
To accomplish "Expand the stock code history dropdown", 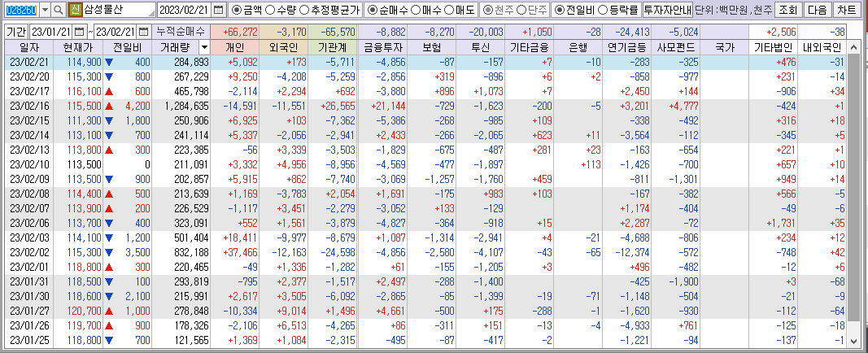I will 46,10.
